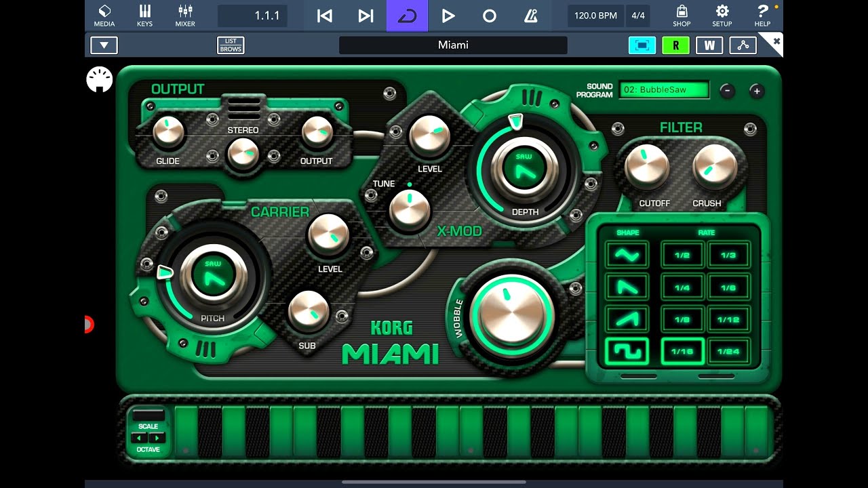Set wobble rate to 1/3

728,255
